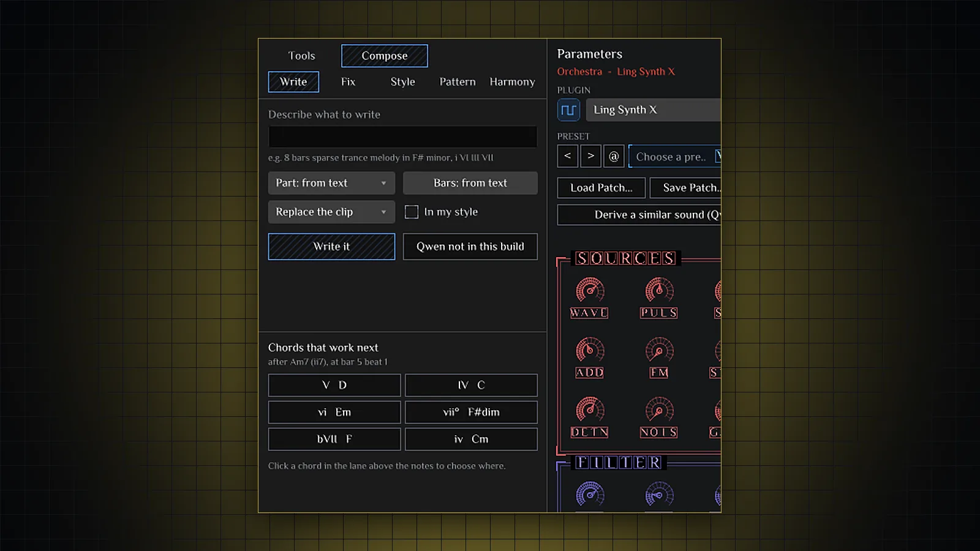The height and width of the screenshot is (551, 980).
Task: Click the DETN knob in Sources
Action: tap(590, 410)
